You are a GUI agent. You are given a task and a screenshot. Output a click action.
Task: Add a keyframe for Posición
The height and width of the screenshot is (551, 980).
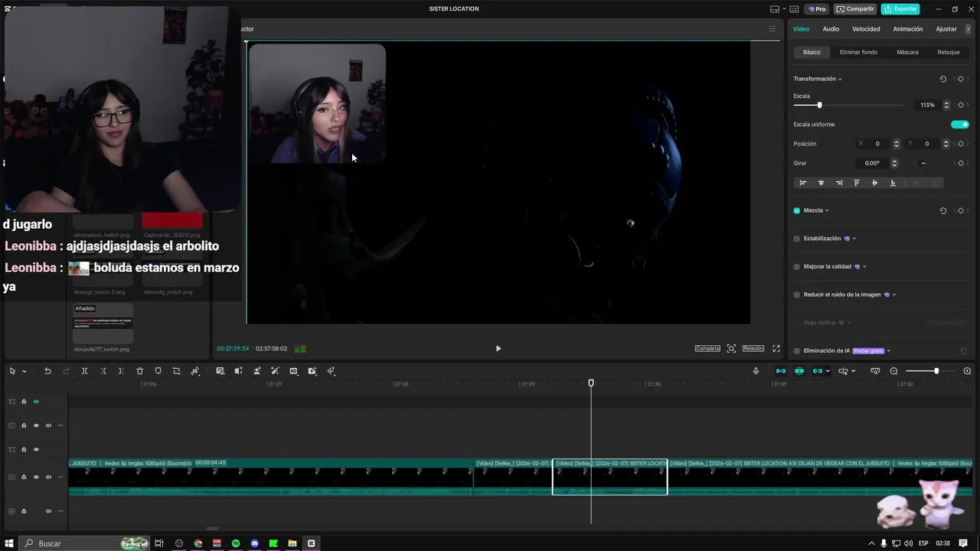961,144
